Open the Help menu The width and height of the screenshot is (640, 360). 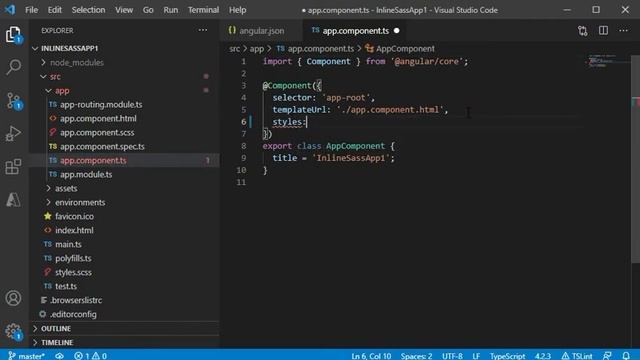click(x=237, y=10)
